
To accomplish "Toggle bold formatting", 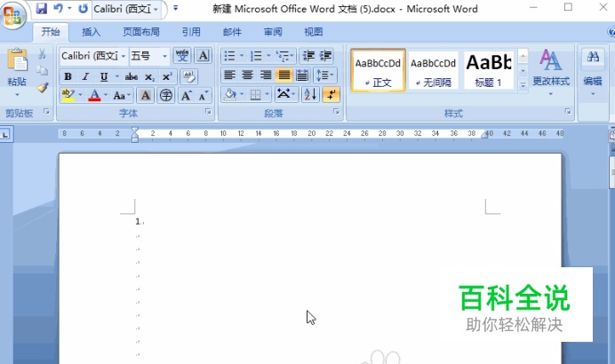I will (x=68, y=76).
